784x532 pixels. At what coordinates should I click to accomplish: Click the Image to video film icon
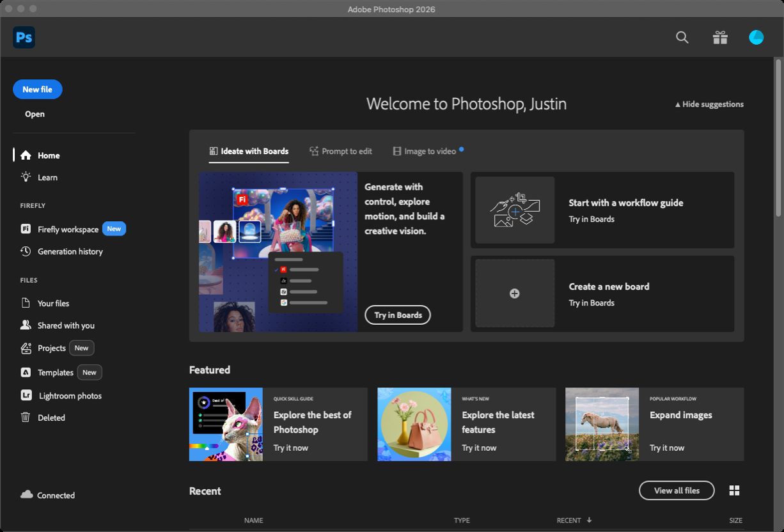click(x=397, y=152)
